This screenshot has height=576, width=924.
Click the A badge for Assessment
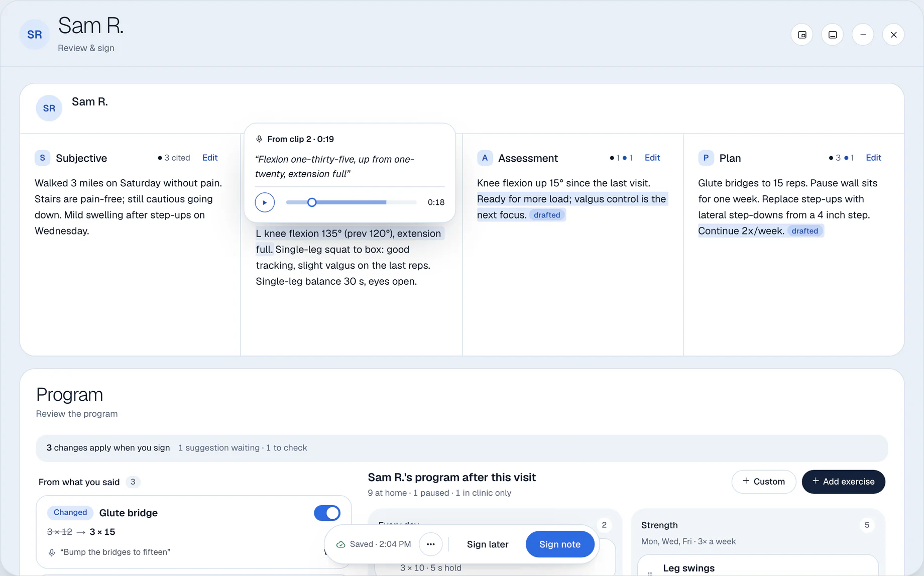pyautogui.click(x=485, y=158)
